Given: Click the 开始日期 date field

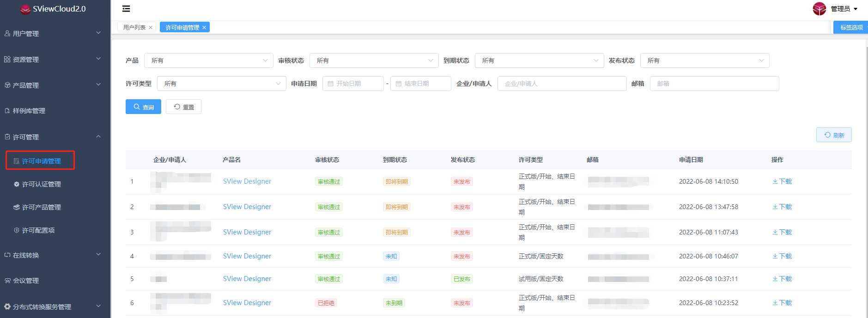Looking at the screenshot, I should click(x=353, y=84).
